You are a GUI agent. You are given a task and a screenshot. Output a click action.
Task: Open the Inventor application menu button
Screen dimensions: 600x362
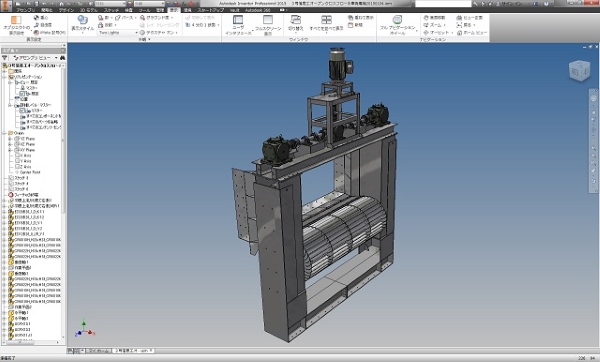pyautogui.click(x=6, y=5)
